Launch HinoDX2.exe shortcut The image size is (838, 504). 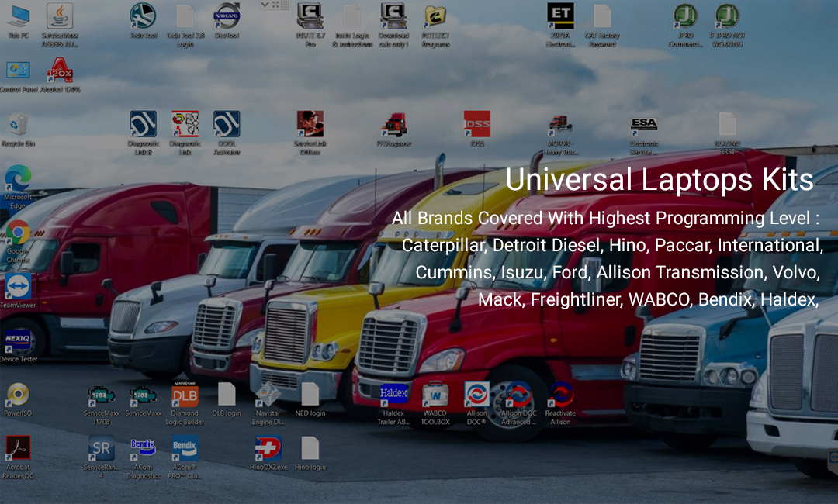click(x=268, y=454)
